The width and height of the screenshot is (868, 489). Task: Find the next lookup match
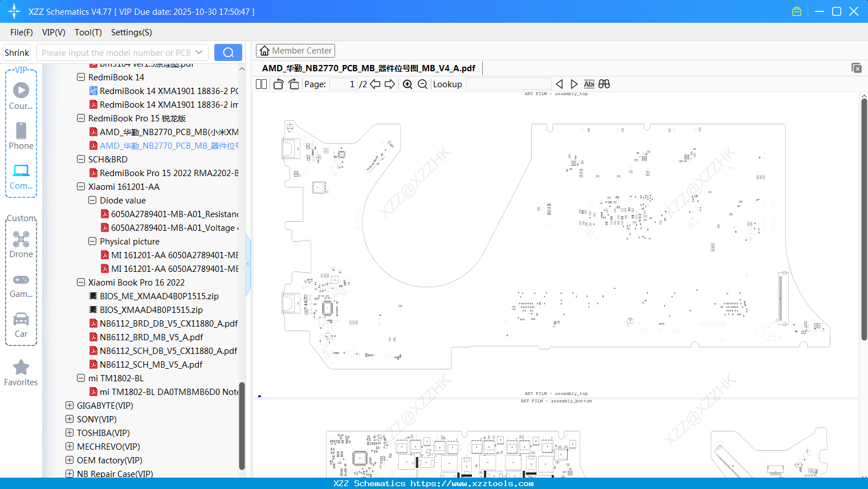click(x=574, y=84)
